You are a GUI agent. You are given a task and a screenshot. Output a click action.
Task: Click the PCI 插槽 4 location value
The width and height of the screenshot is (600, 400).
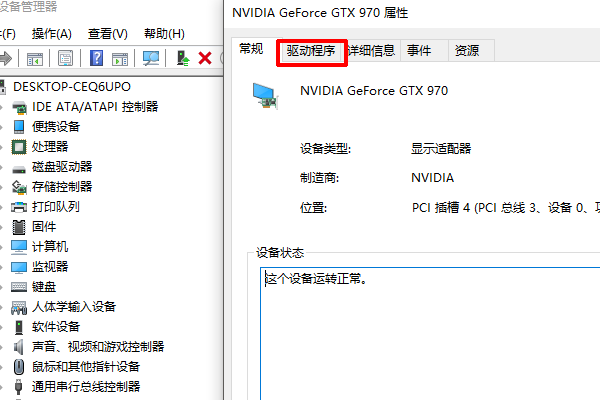[x=505, y=208]
